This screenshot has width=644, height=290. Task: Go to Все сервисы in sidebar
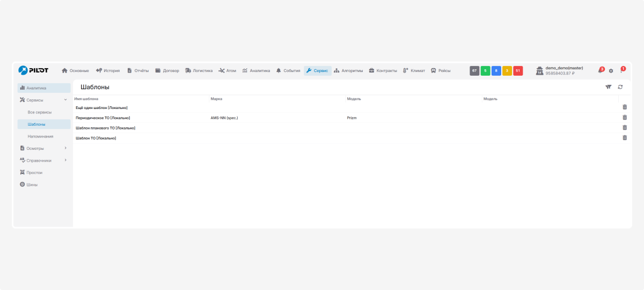tap(40, 112)
